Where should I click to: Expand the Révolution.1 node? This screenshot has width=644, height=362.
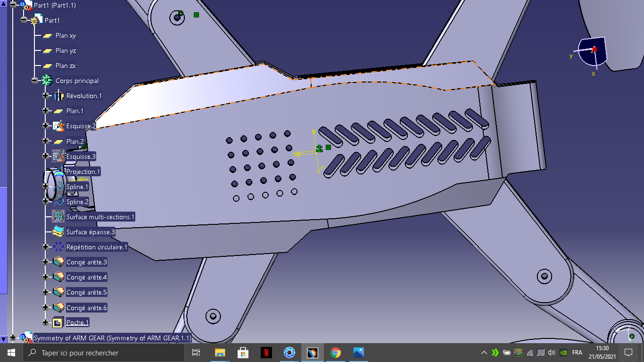(x=46, y=96)
